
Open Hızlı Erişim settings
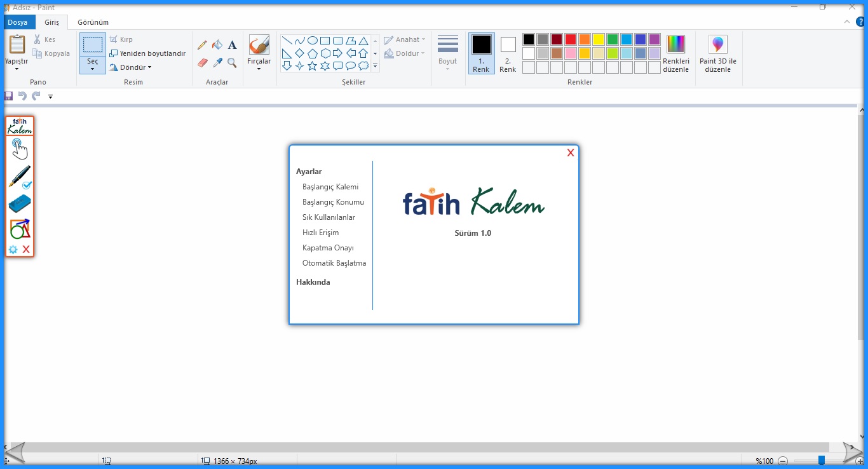320,233
